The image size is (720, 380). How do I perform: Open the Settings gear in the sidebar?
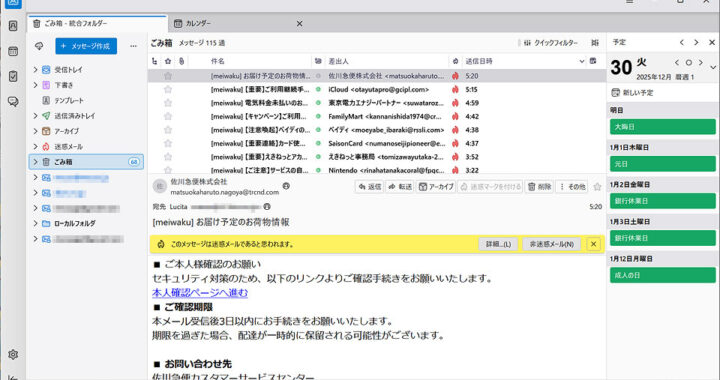pos(13,354)
